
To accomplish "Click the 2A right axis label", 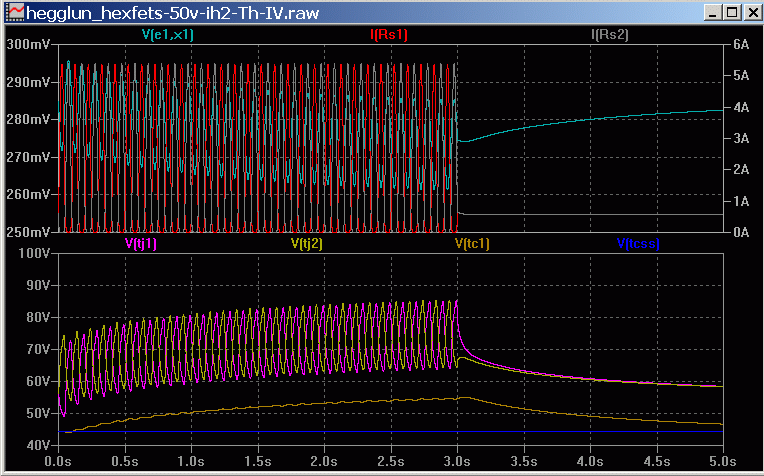I will pyautogui.click(x=741, y=170).
